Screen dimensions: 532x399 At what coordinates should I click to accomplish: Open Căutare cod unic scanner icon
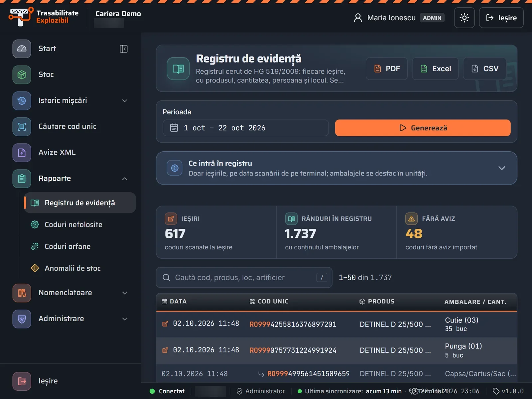click(22, 127)
